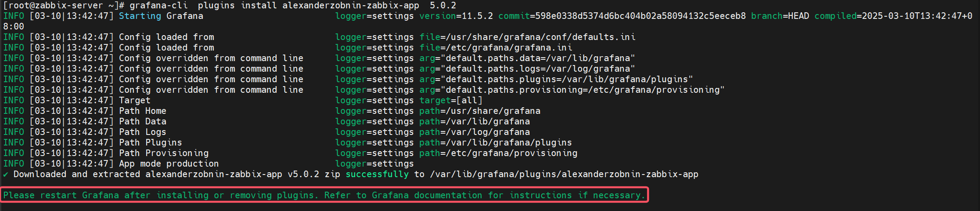Click the grafana-cli plugins install command text

[293, 6]
